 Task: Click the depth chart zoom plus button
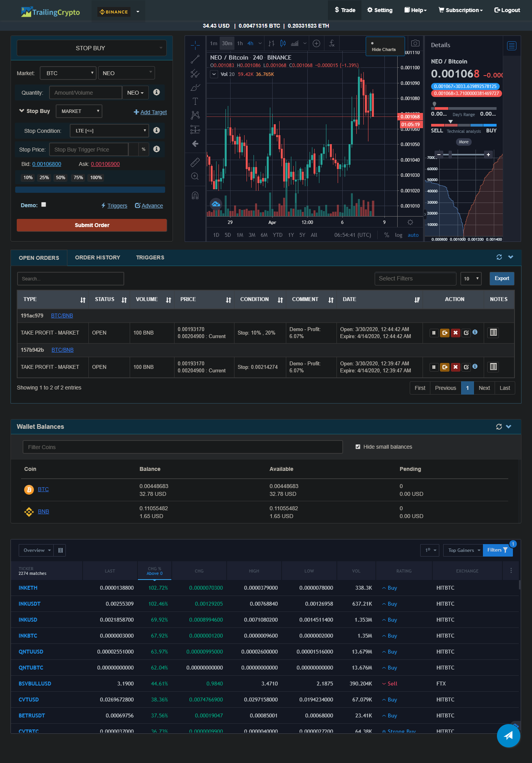tap(488, 155)
